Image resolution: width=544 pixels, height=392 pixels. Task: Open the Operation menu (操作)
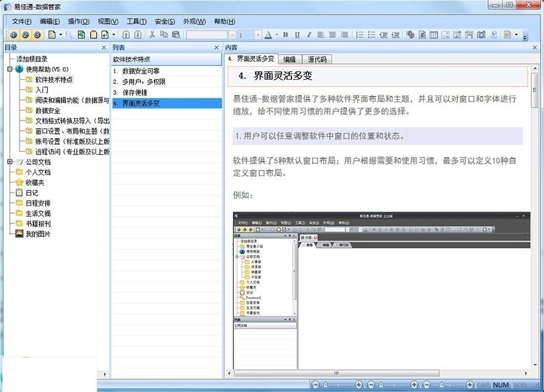[78, 21]
